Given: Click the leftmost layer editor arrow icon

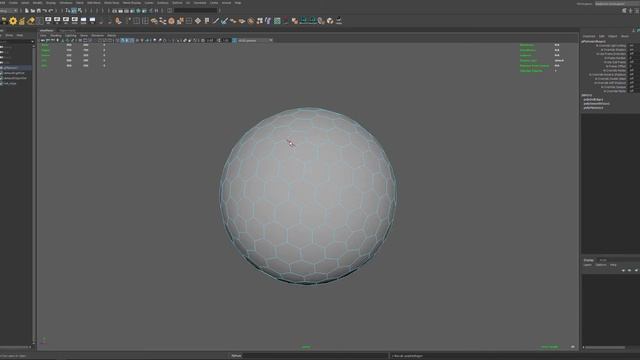Looking at the screenshot, I should [x=623, y=270].
